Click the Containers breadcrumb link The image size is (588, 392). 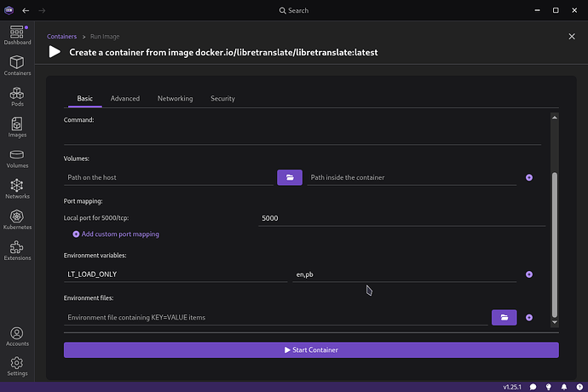pyautogui.click(x=62, y=37)
